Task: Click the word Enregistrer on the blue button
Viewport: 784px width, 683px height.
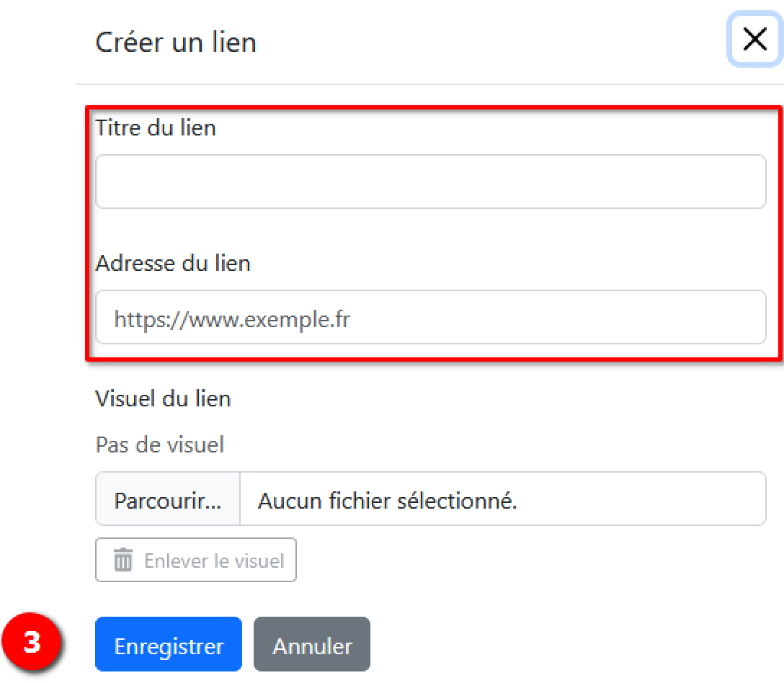Action: [x=169, y=646]
